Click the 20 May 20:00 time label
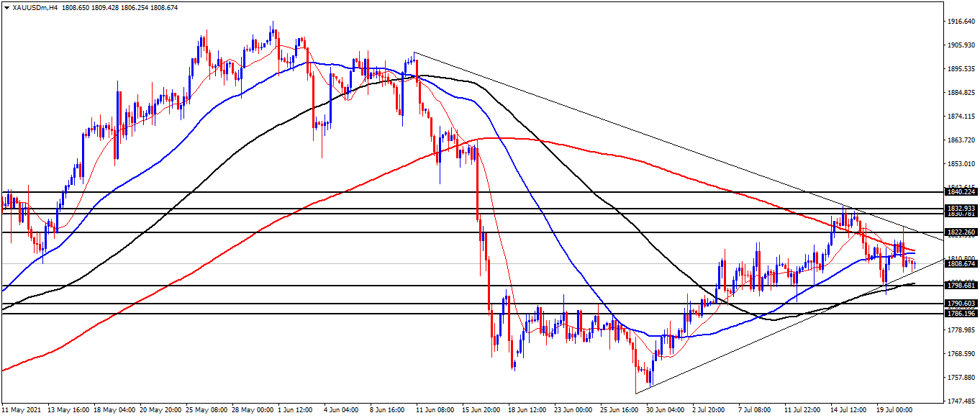 (161, 410)
